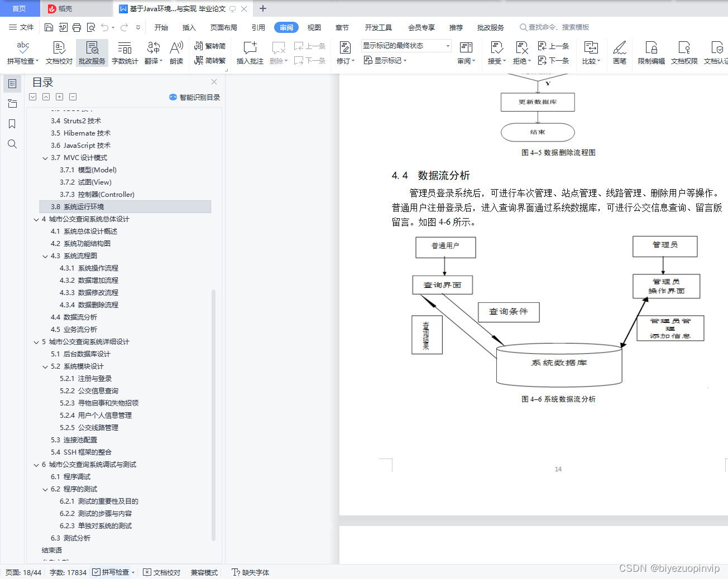
Task: Accept change with 接受 button
Action: [497, 53]
